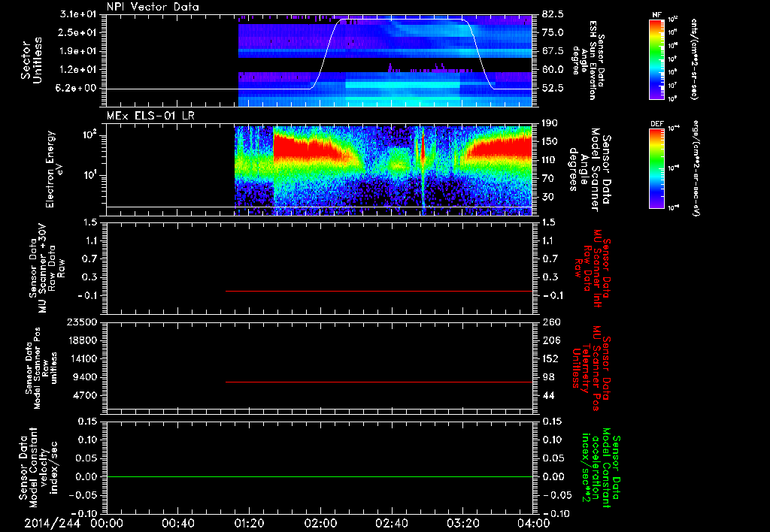Viewport: 770px width, 532px height.
Task: Click the 03:20 time tick label
Action: 462,523
